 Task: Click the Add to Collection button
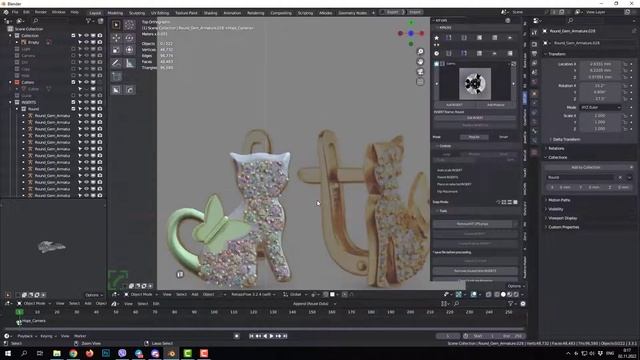coord(586,167)
